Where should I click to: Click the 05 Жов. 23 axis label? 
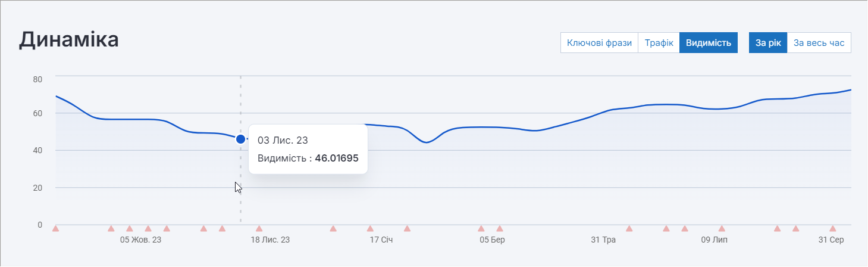point(140,240)
